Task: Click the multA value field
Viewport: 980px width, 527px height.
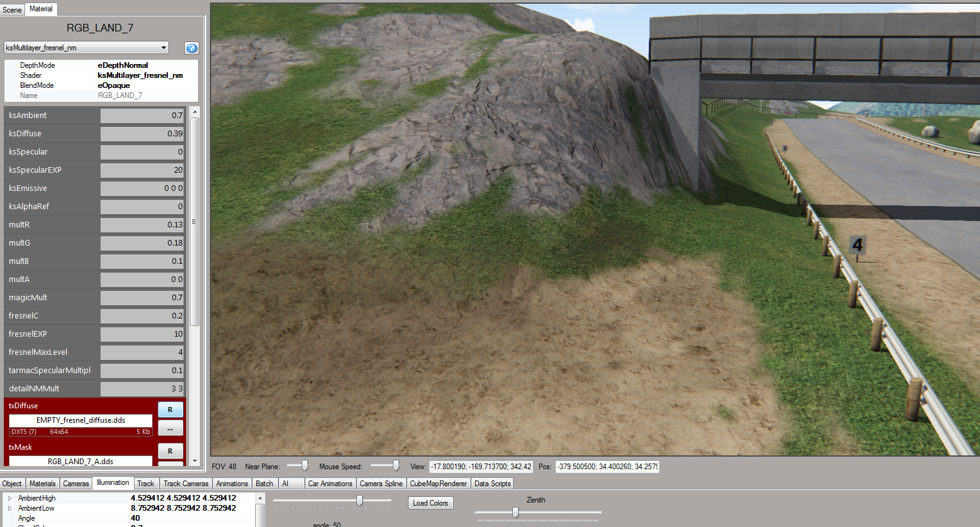Action: pos(142,280)
